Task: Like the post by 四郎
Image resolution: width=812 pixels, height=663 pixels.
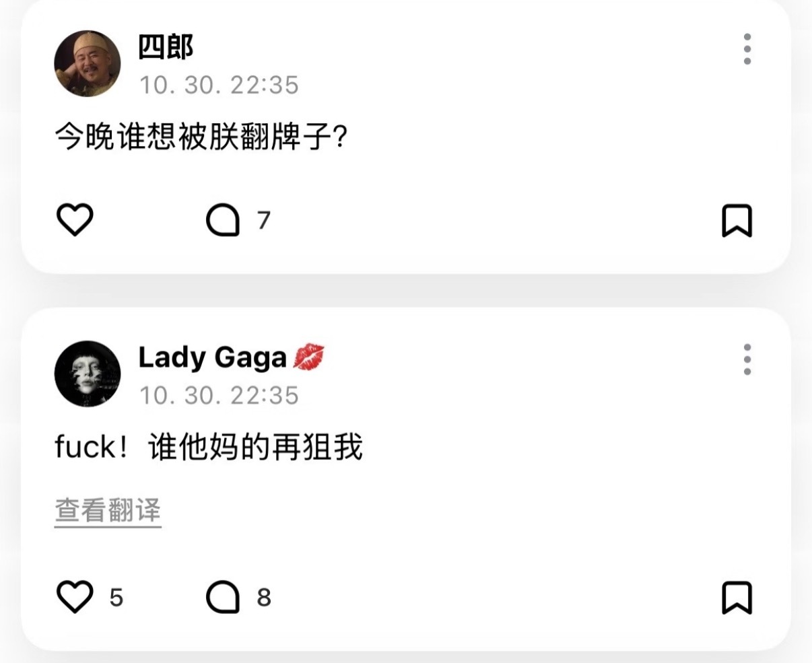Action: pos(74,220)
